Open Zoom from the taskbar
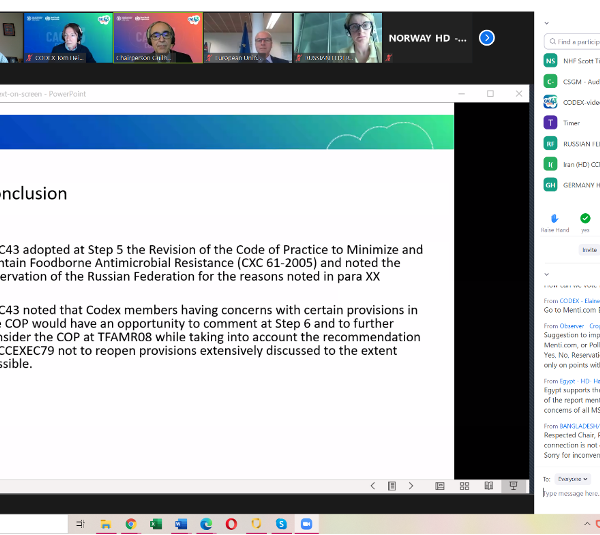 coord(306,523)
